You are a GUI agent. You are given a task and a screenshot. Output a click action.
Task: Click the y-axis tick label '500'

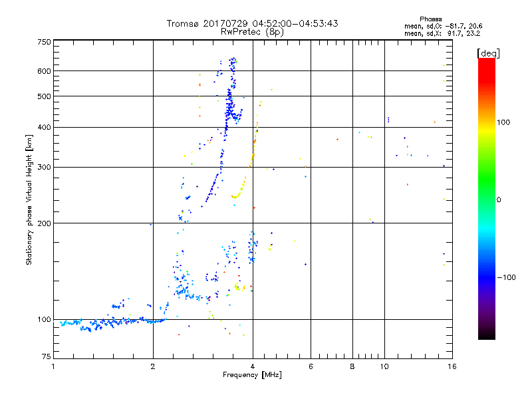[44, 96]
